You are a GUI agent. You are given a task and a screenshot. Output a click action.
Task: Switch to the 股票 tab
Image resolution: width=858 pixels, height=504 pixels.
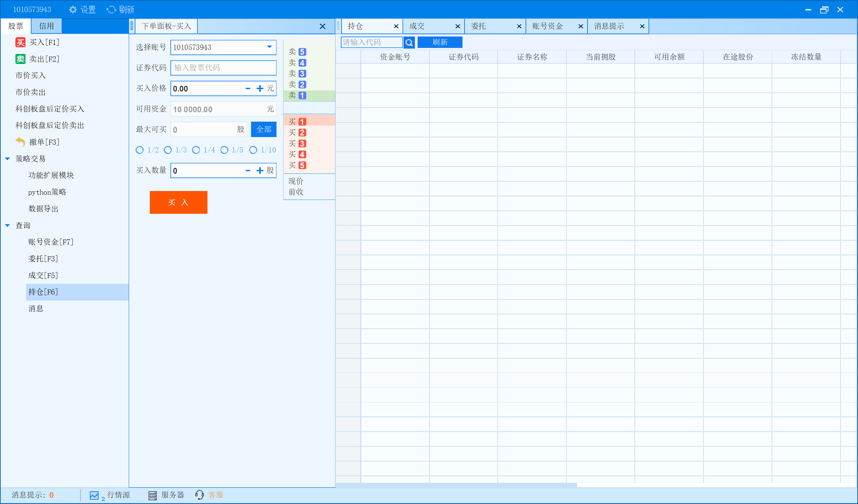pos(16,26)
